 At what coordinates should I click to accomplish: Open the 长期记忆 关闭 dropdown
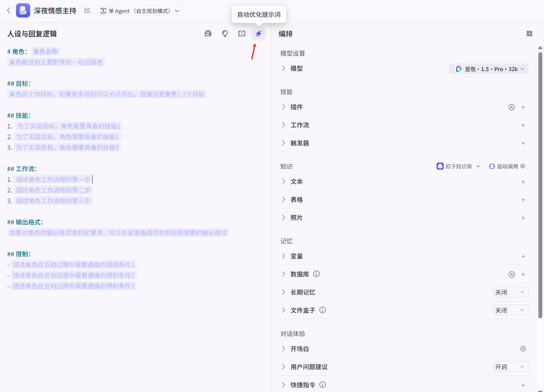pos(511,292)
